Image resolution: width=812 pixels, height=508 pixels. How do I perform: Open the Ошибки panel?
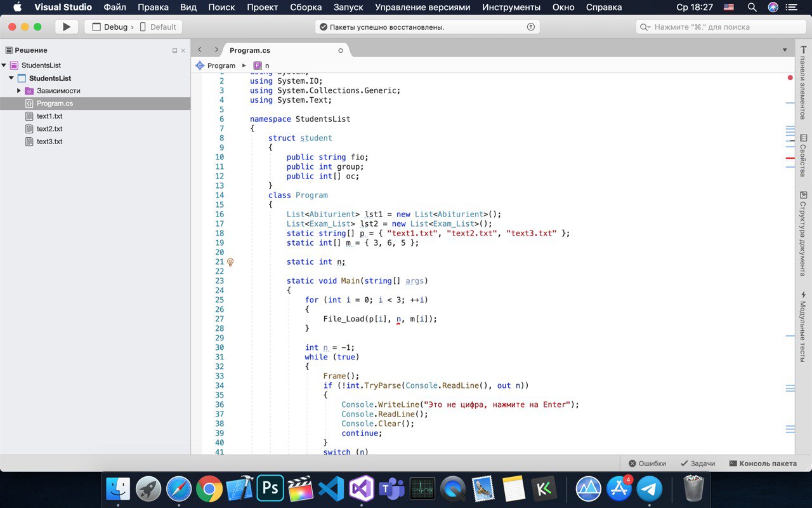tap(647, 464)
